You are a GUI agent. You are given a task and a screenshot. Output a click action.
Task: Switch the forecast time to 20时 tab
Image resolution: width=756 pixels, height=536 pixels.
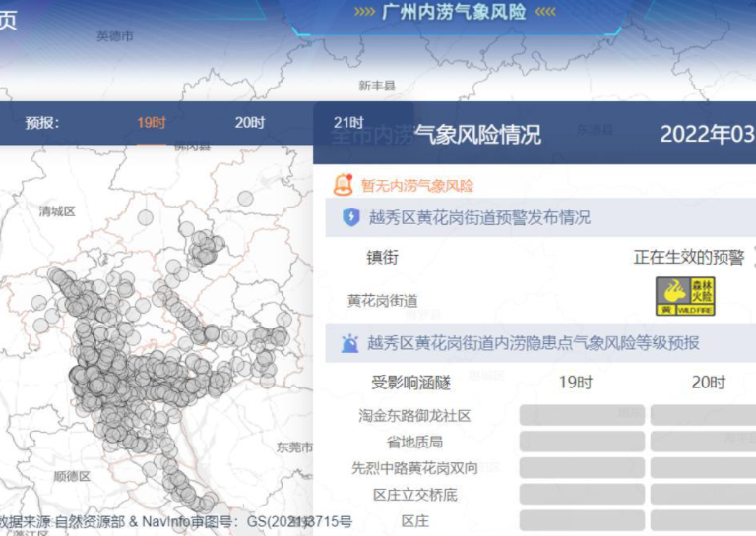pos(250,123)
